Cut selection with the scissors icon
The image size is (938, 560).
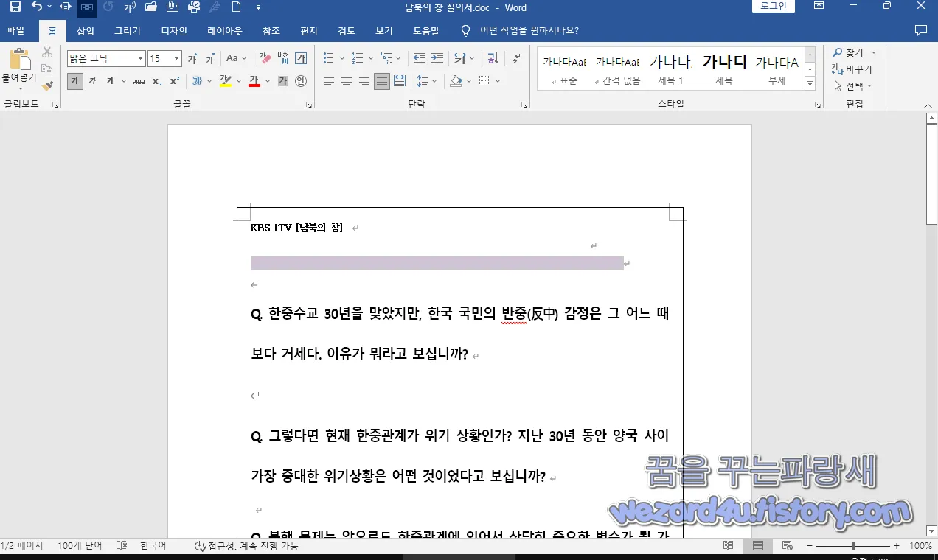pos(47,52)
